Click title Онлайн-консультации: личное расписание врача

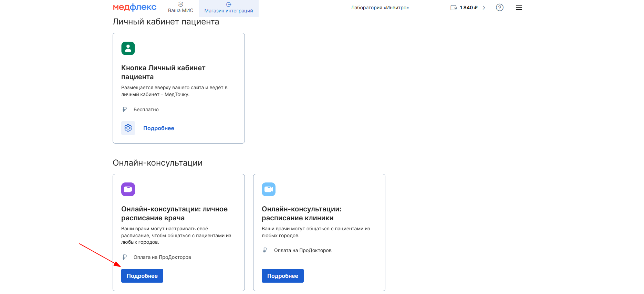point(174,213)
